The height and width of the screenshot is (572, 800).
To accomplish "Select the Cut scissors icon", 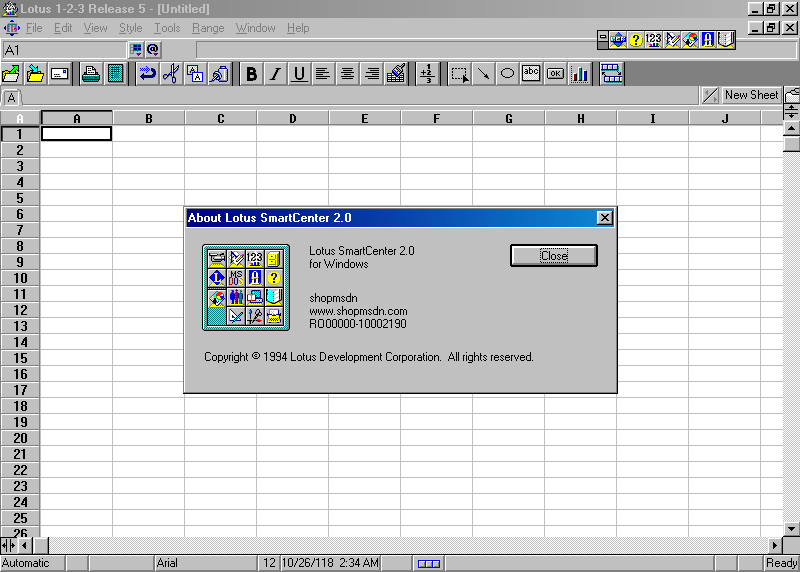I will (171, 73).
